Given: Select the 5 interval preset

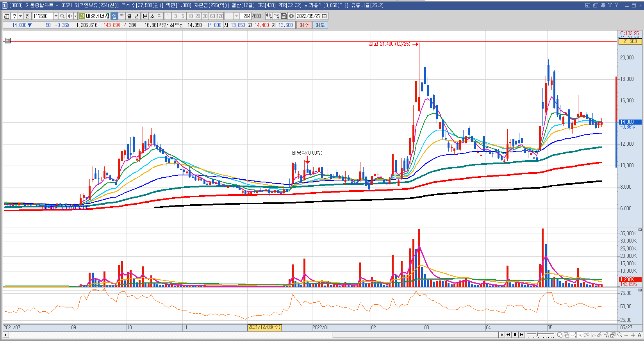Looking at the screenshot, I should pos(183,16).
